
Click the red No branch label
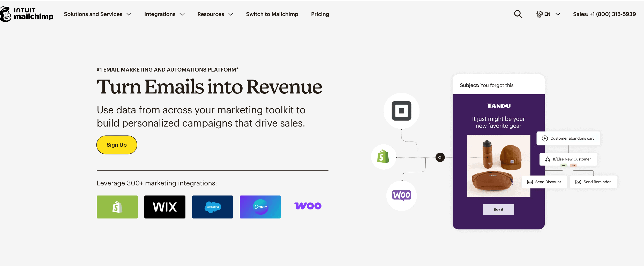573,166
